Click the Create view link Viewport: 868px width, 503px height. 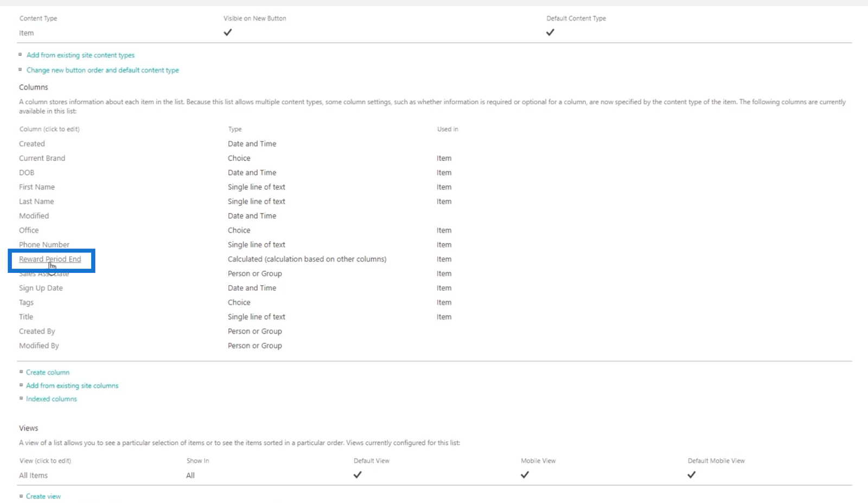pos(43,496)
